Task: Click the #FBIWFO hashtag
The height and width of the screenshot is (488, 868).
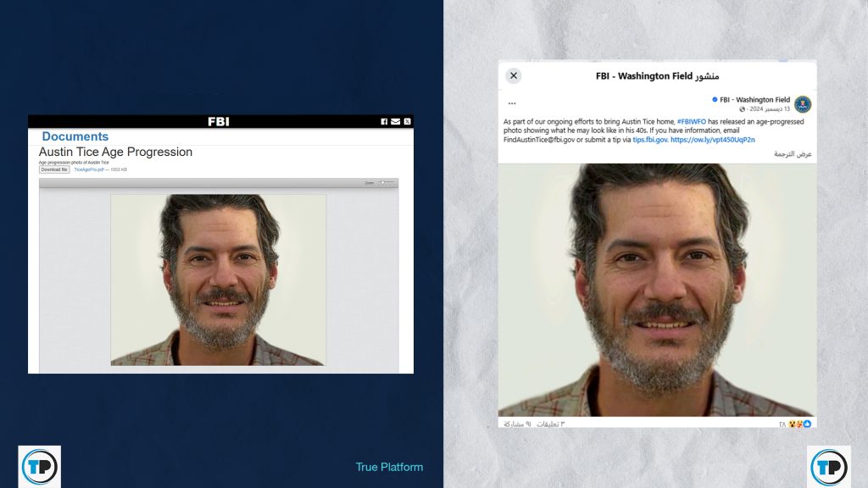Action: (x=692, y=122)
